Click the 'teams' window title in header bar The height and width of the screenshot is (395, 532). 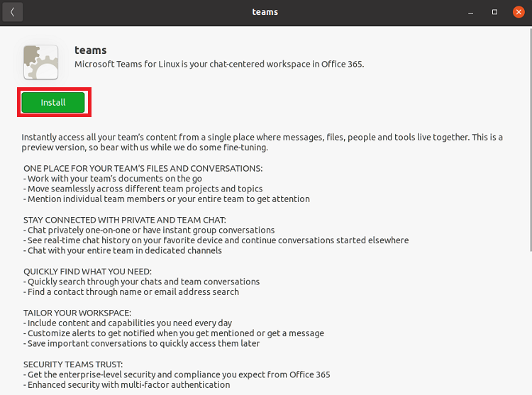(x=265, y=12)
